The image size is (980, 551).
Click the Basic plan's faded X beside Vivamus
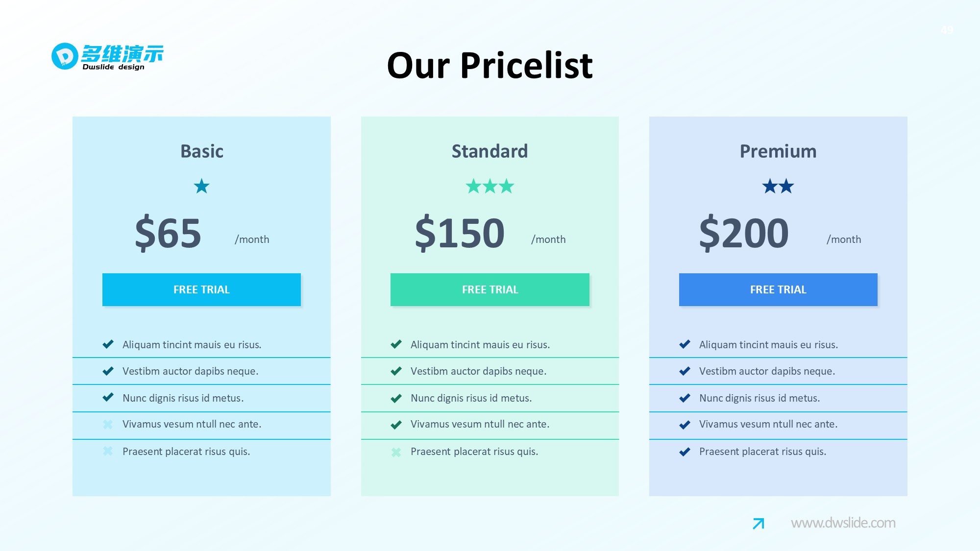point(108,425)
